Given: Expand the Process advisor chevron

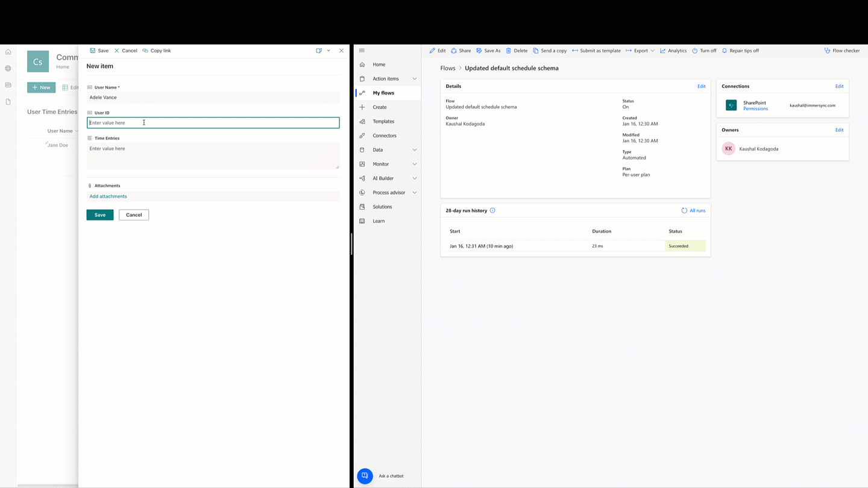Looking at the screenshot, I should [x=415, y=193].
